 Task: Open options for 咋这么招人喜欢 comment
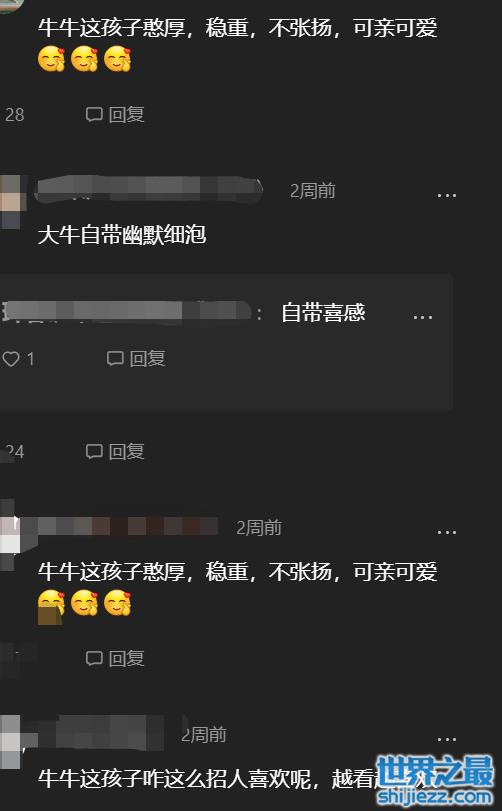[x=447, y=740]
